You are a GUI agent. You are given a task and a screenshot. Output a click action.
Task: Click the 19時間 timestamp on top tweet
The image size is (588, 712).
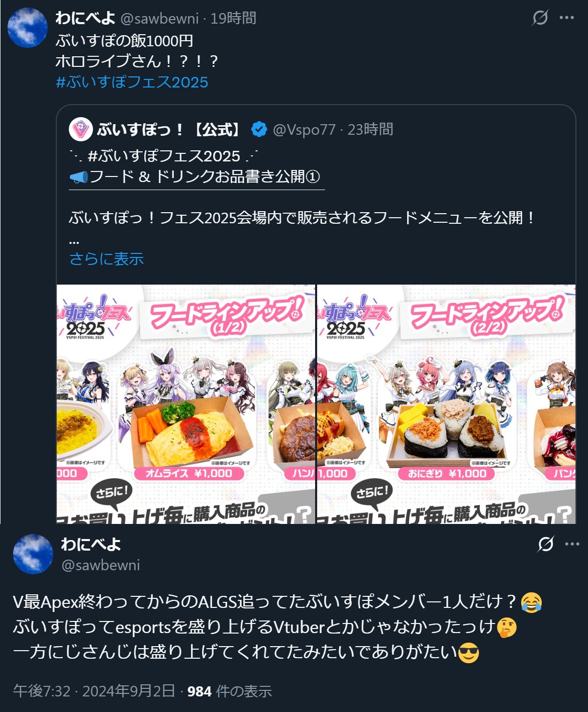tap(233, 19)
